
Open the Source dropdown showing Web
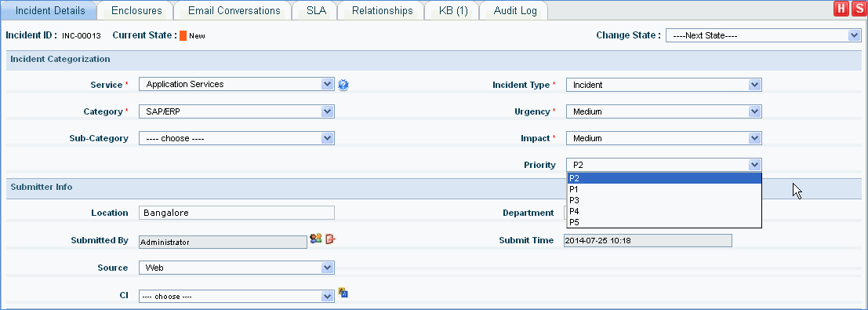pos(236,268)
